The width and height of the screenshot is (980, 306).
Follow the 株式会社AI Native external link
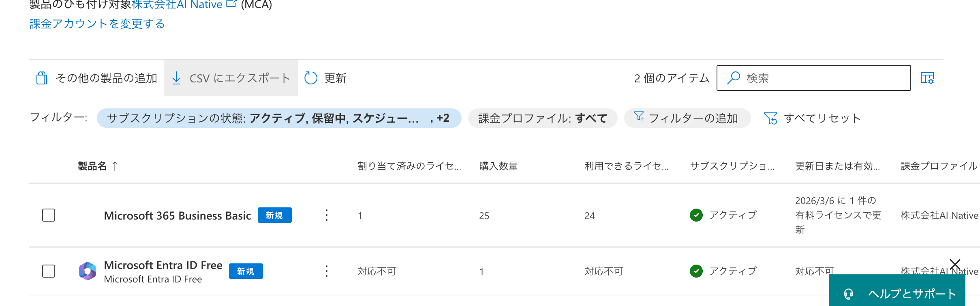click(x=178, y=4)
